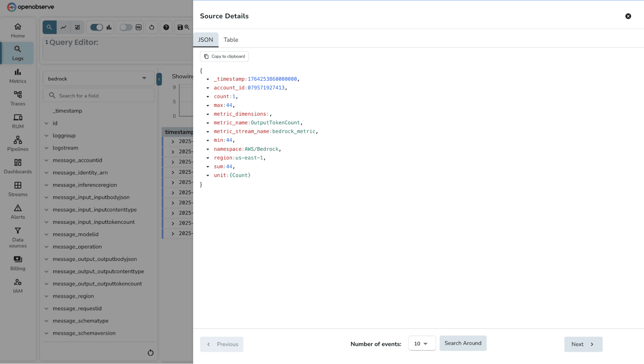This screenshot has width=644, height=364.
Task: Collapse the metric_dimensions JSON node
Action: (x=208, y=114)
